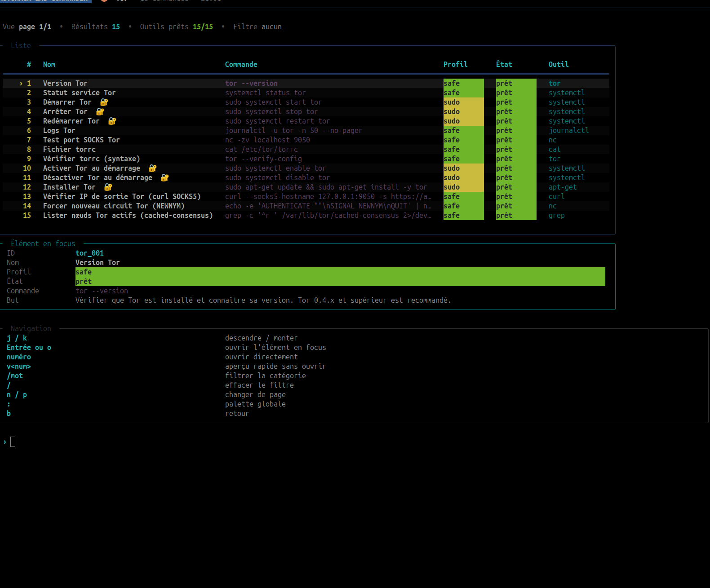
Task: Click 'tor --version' in the focus panel
Action: click(x=102, y=291)
